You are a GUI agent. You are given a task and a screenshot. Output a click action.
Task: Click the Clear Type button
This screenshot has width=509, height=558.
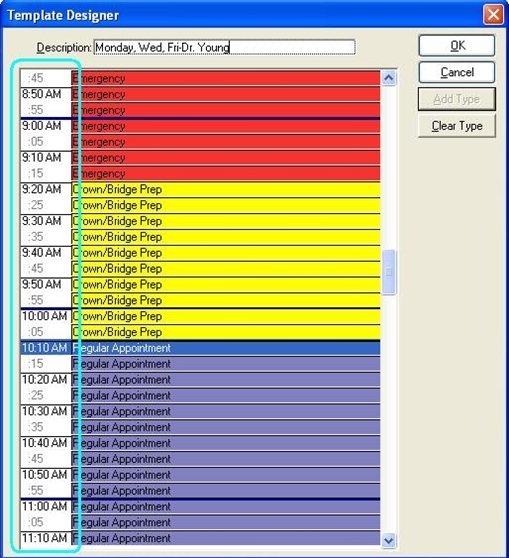[457, 126]
